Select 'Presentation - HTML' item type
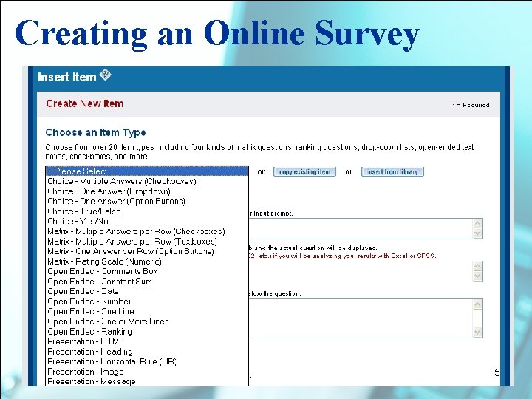The width and height of the screenshot is (532, 399). pos(147,341)
